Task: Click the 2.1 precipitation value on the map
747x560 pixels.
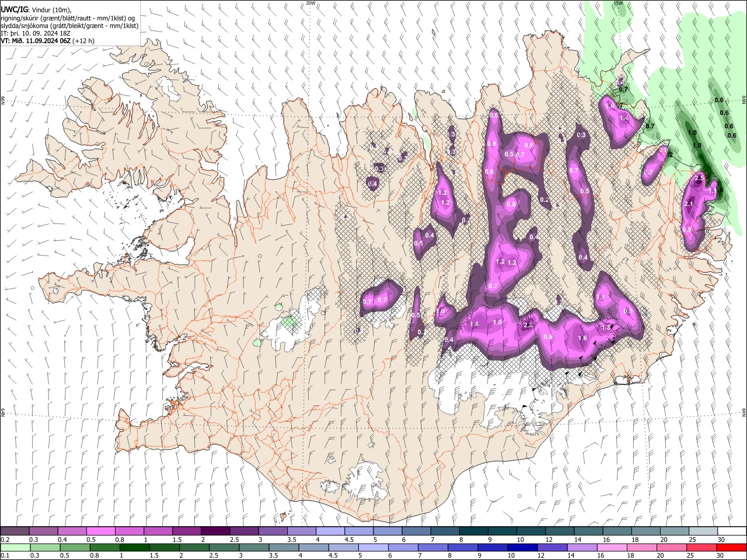Action: (688, 204)
